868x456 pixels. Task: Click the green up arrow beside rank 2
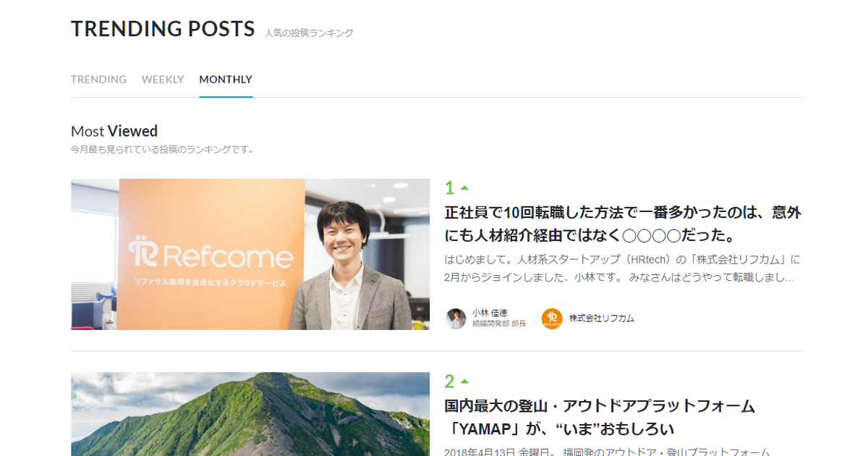pyautogui.click(x=464, y=381)
